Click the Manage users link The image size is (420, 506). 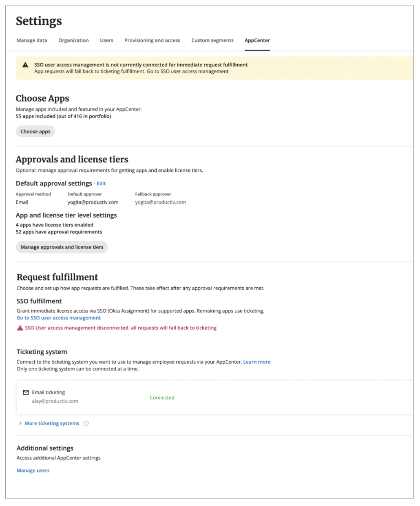[33, 470]
